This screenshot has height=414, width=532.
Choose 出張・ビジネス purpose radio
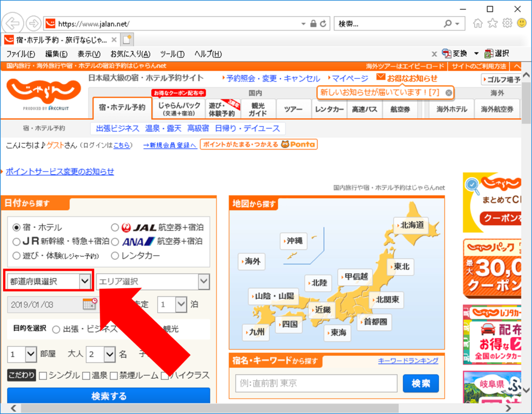pos(56,329)
